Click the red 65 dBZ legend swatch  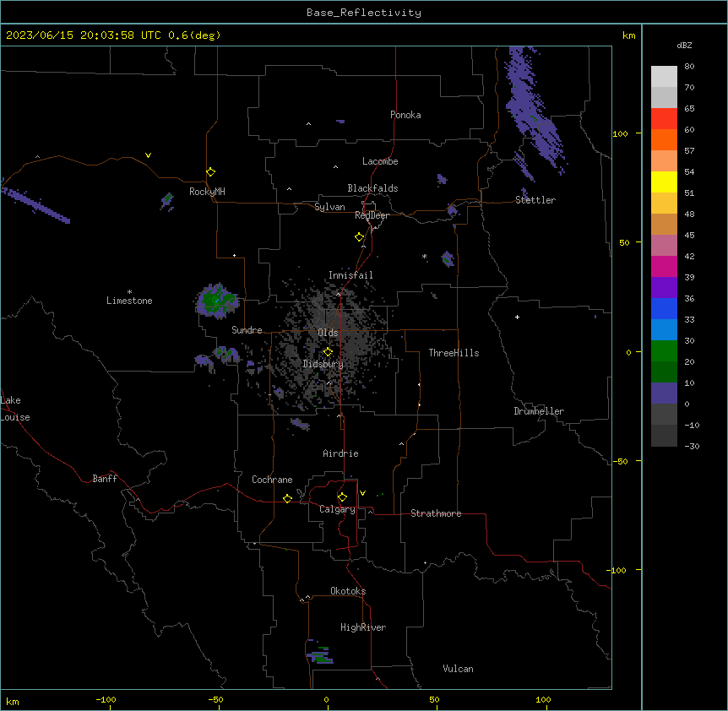[x=664, y=119]
